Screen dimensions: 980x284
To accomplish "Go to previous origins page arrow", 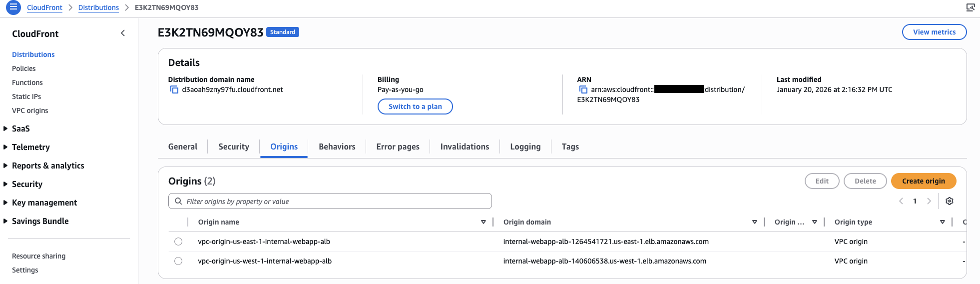I will [x=901, y=201].
